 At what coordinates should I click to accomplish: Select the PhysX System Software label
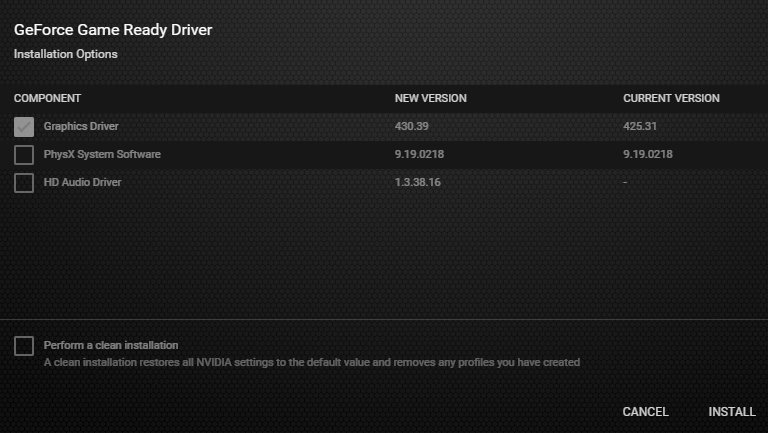pos(102,154)
